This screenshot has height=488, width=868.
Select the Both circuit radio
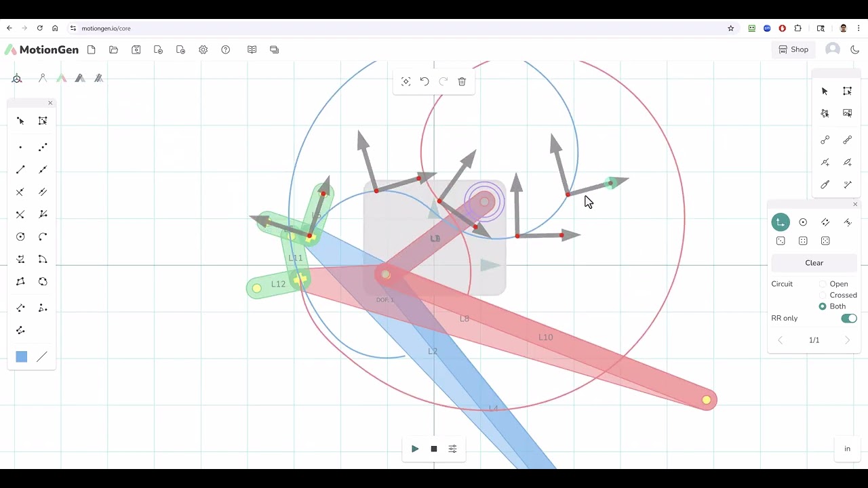(823, 306)
